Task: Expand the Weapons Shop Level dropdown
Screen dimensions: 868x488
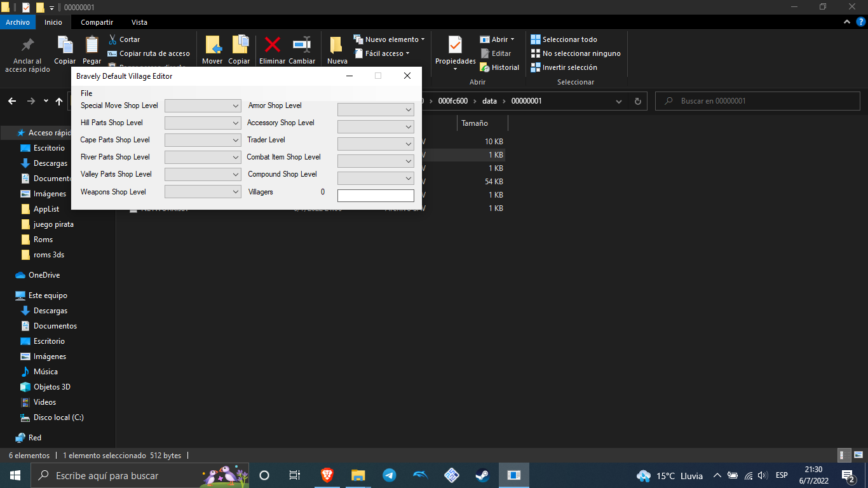Action: pos(203,191)
